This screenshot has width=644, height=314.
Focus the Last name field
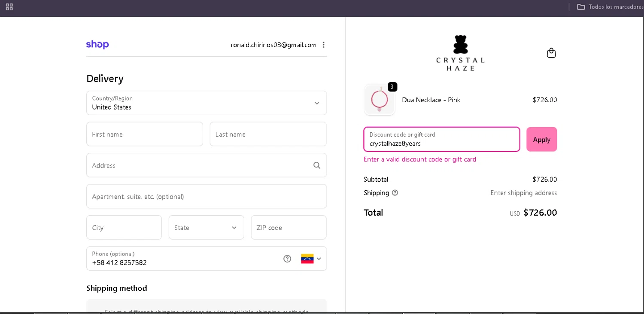tap(268, 134)
